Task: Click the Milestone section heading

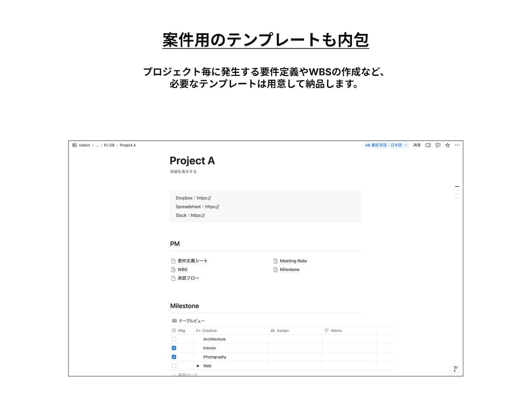Action: pyautogui.click(x=184, y=306)
